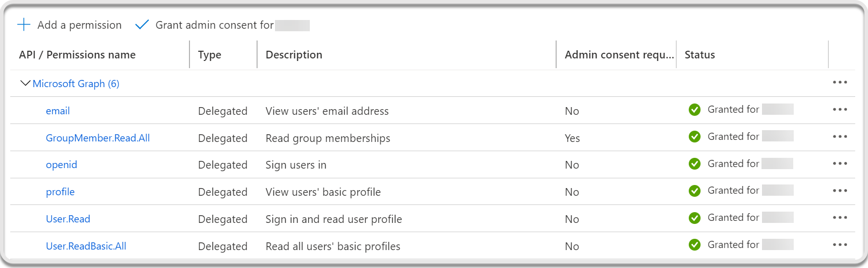The width and height of the screenshot is (868, 268).
Task: Open the email permission link
Action: [58, 111]
